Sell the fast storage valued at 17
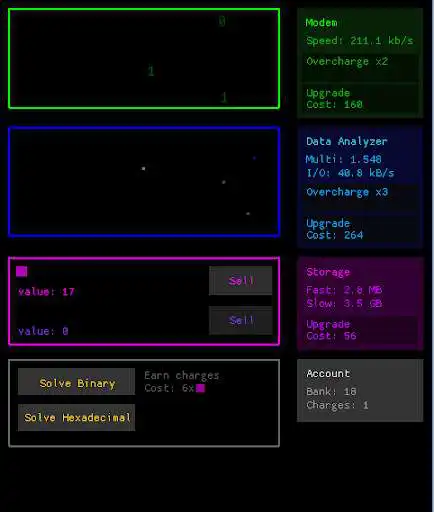This screenshot has height=512, width=434. tap(241, 281)
